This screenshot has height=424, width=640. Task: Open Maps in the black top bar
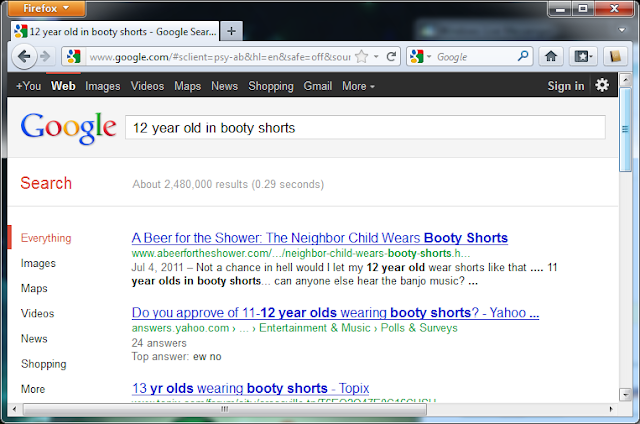(187, 86)
